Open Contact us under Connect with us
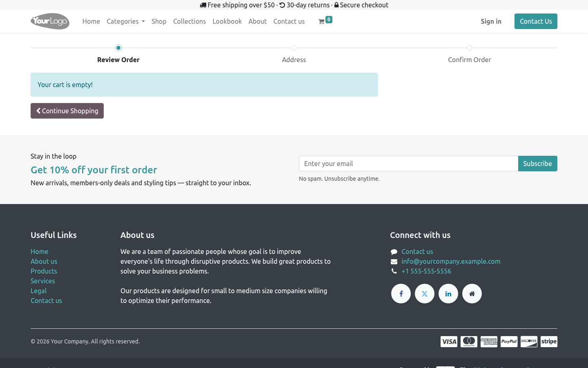The height and width of the screenshot is (368, 588). coord(417,251)
